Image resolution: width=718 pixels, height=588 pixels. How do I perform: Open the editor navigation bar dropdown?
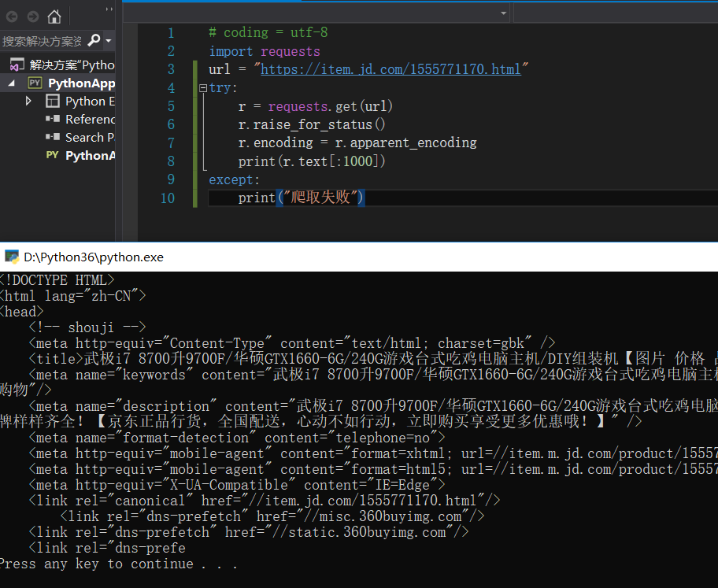(503, 13)
